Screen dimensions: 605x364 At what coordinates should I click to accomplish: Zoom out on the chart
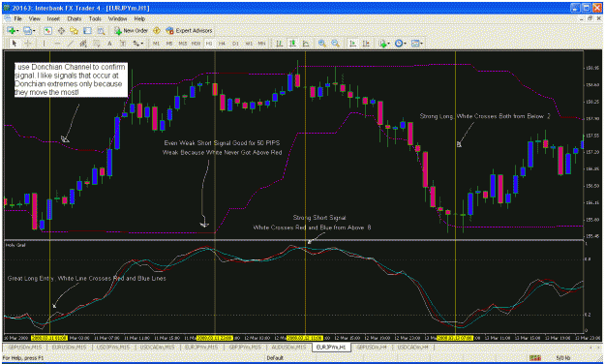[x=335, y=44]
